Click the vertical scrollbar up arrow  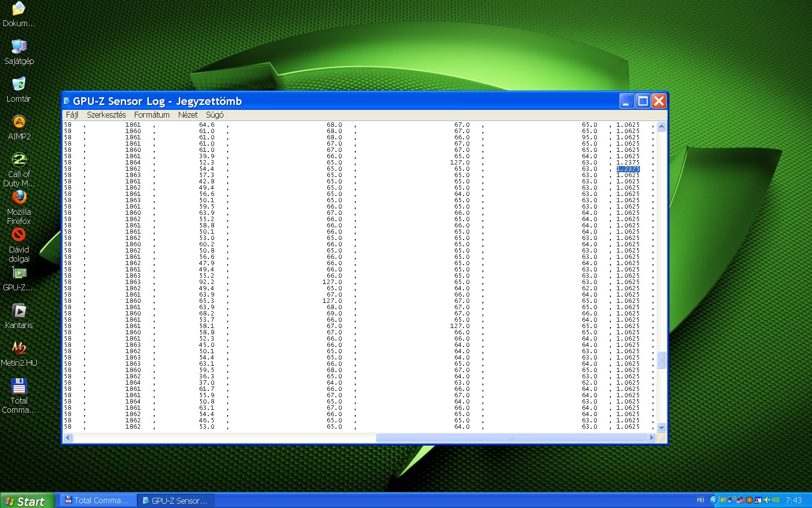pos(662,126)
